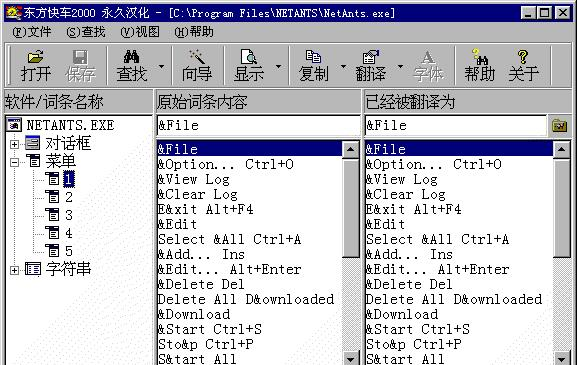Screen dimensions: 577x365
Task: Click the 字符串 string table icon
Action: pyautogui.click(x=33, y=269)
